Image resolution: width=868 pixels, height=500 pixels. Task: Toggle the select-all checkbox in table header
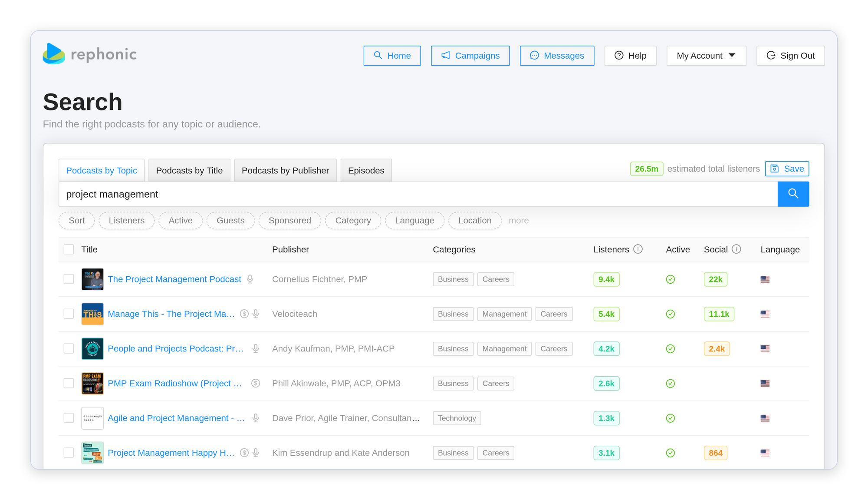[x=69, y=249]
